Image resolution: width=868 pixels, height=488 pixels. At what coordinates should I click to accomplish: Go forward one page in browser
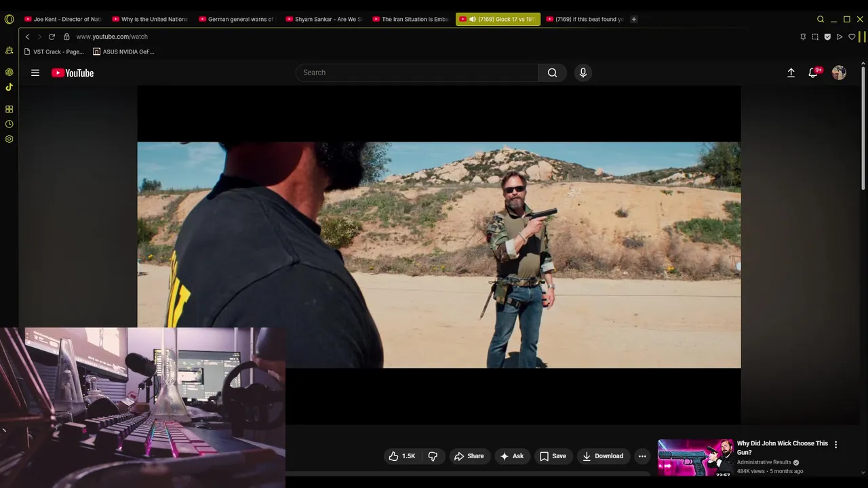tap(39, 37)
